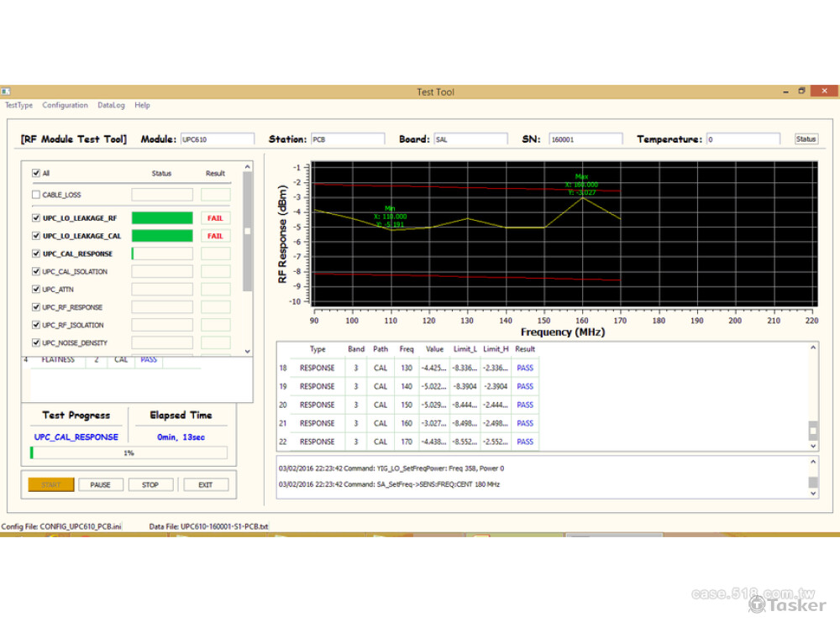Click the FAIL result for UPC_LO_LEAKAGE_RF
Screen dimensions: 840x622
(216, 217)
